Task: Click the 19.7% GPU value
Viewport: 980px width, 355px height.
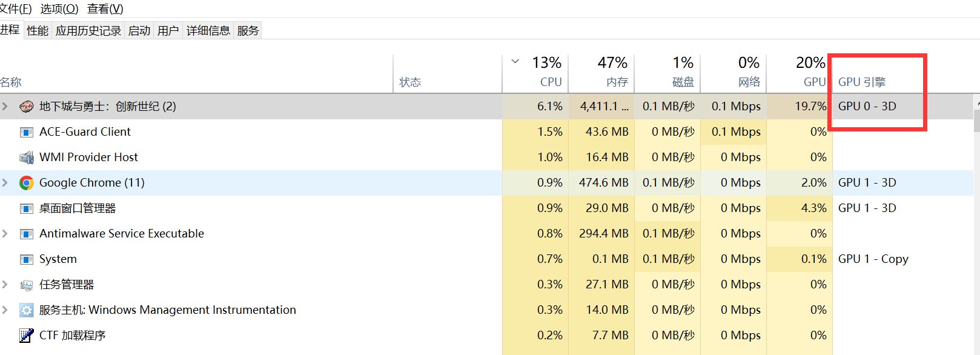Action: click(x=810, y=107)
